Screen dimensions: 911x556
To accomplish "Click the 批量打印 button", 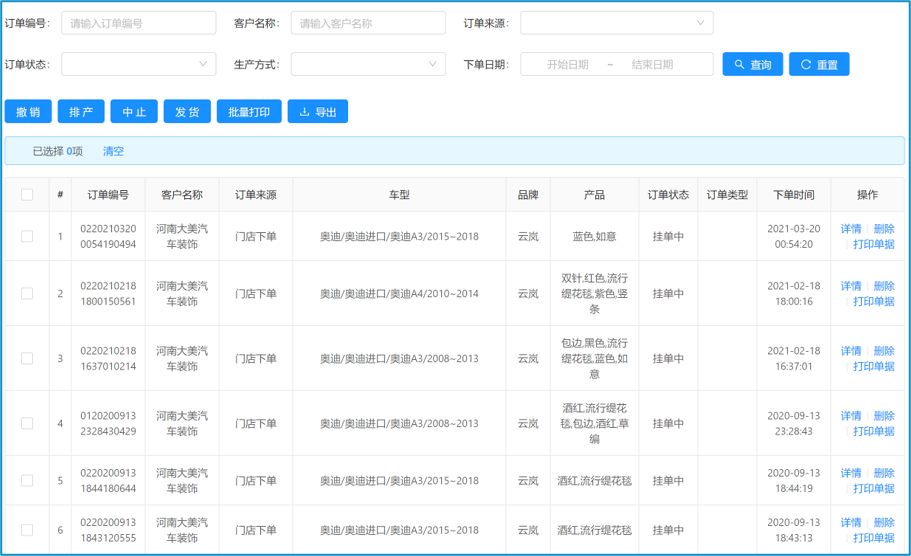I will pyautogui.click(x=249, y=112).
